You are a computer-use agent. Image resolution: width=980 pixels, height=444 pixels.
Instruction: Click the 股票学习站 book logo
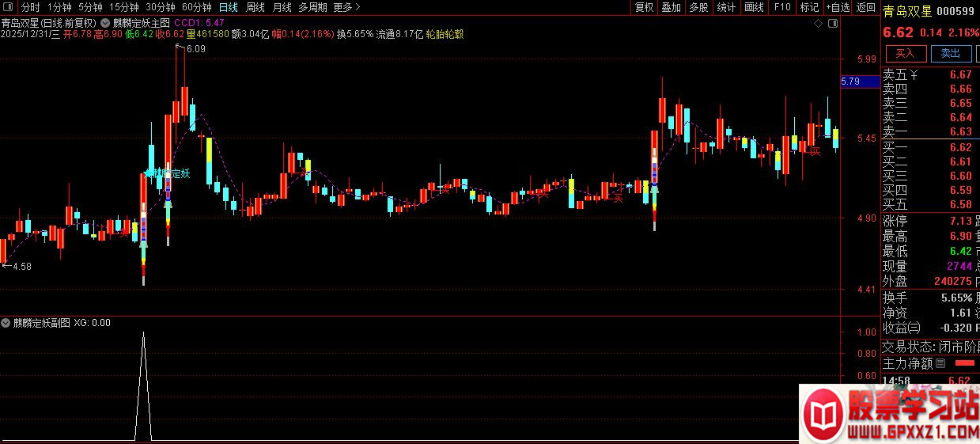point(823,415)
